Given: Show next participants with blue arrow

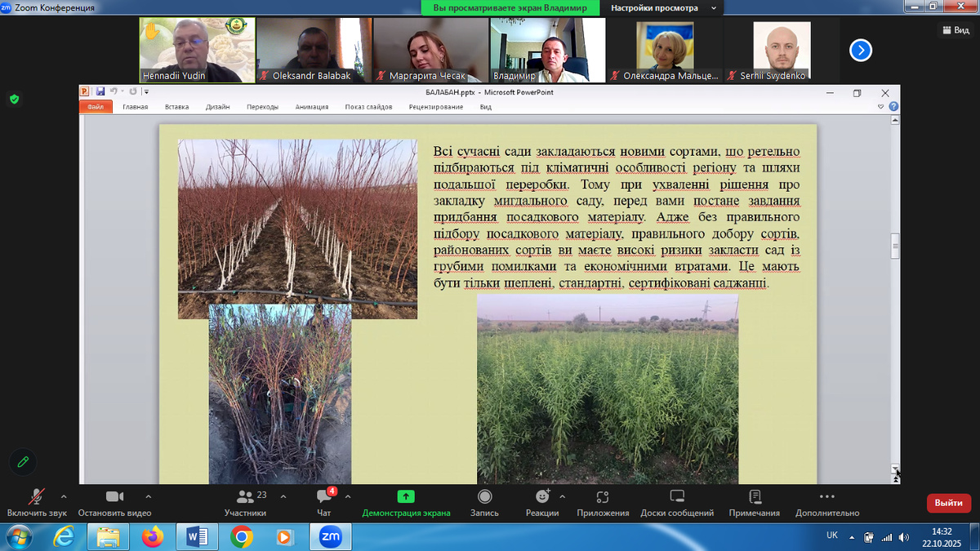Looking at the screenshot, I should [x=860, y=51].
